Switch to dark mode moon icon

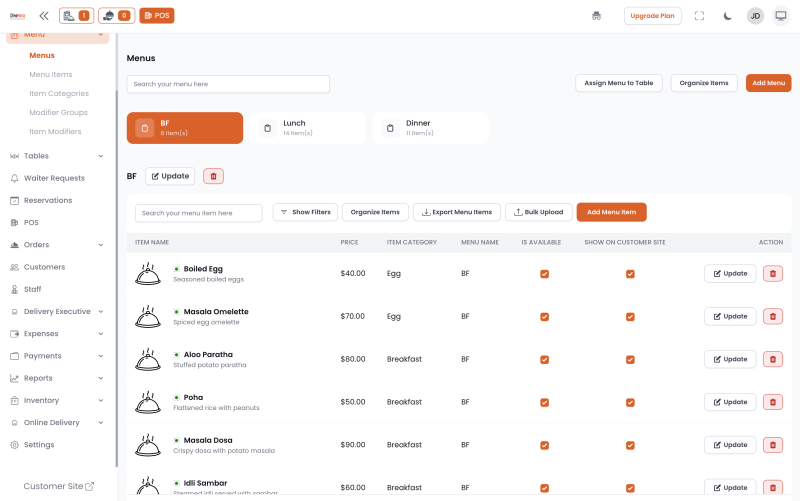[728, 16]
